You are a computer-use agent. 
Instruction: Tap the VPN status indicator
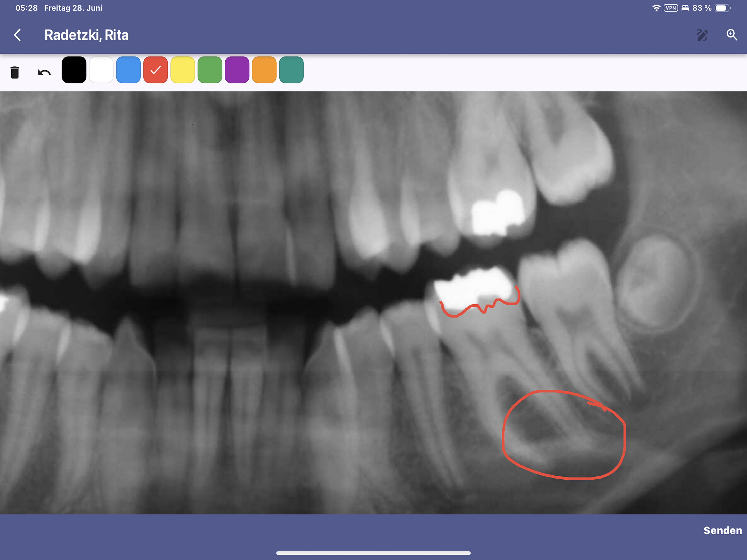coord(671,8)
